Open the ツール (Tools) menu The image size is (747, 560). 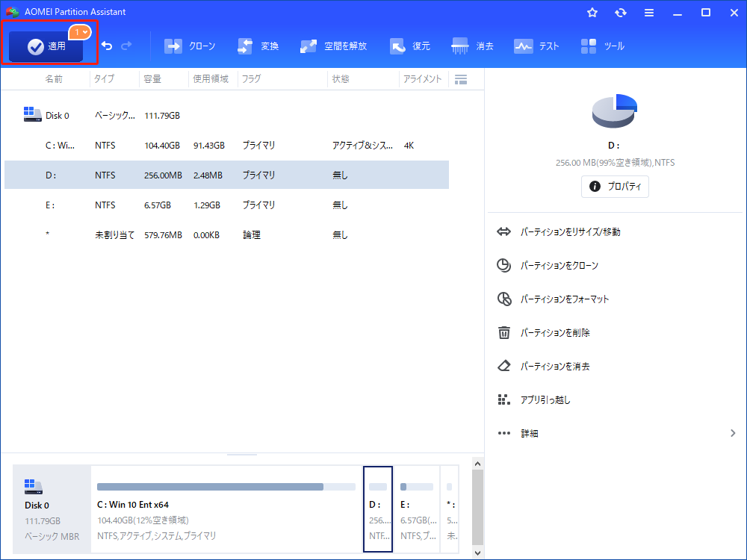tap(602, 46)
